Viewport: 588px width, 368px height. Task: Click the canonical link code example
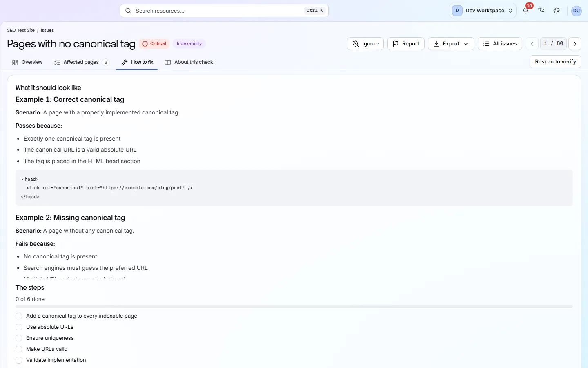(294, 188)
